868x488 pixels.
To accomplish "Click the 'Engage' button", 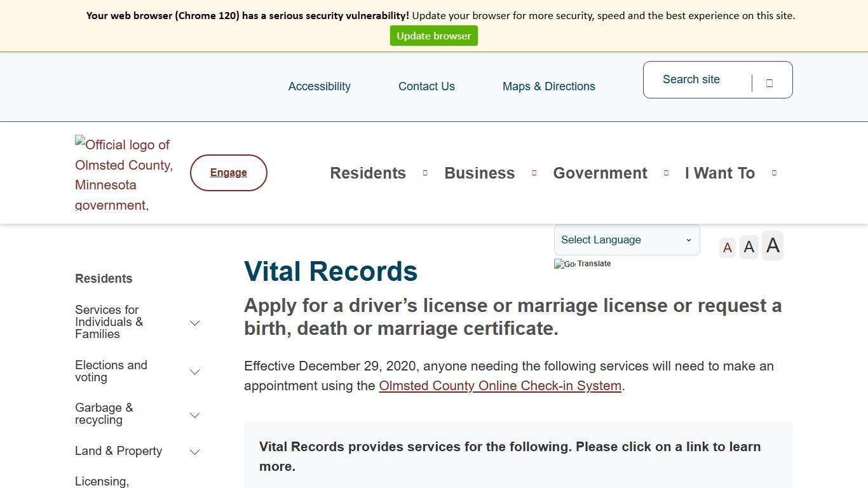I will [x=228, y=172].
